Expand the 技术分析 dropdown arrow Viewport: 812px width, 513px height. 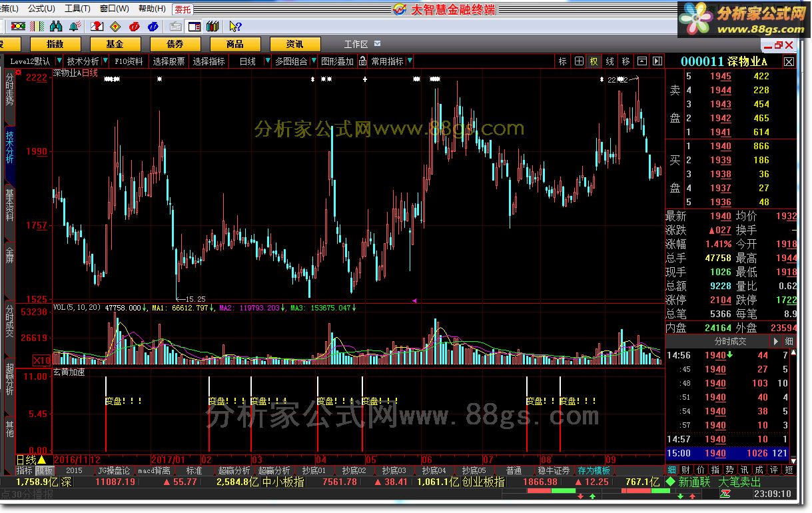pos(105,61)
